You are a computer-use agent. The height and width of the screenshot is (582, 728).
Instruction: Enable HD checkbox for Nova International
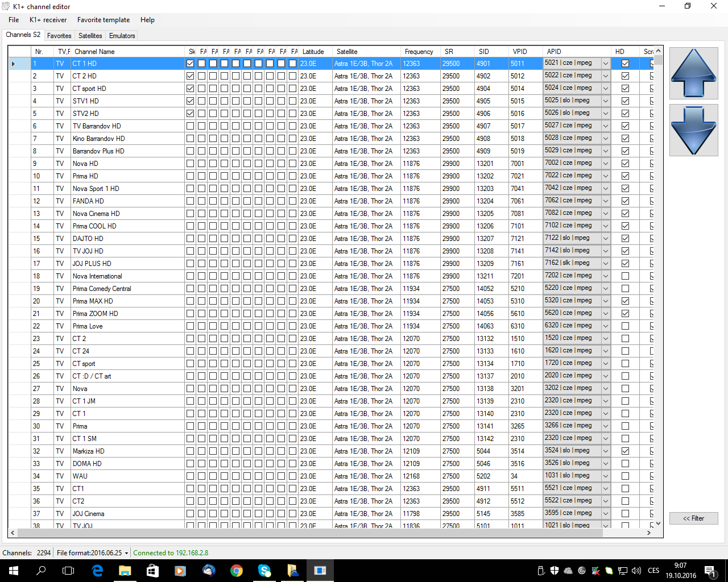pyautogui.click(x=625, y=276)
